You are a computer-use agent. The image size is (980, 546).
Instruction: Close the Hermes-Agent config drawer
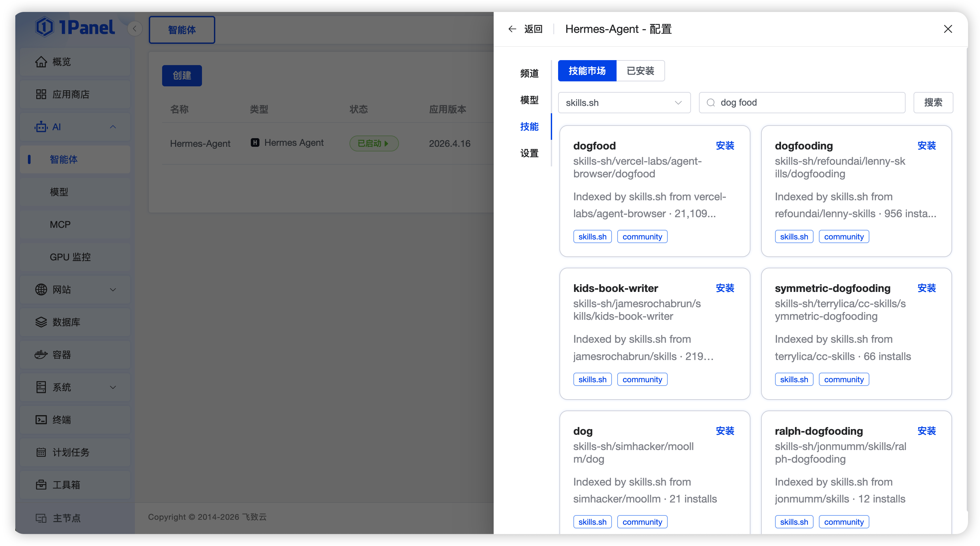[948, 29]
